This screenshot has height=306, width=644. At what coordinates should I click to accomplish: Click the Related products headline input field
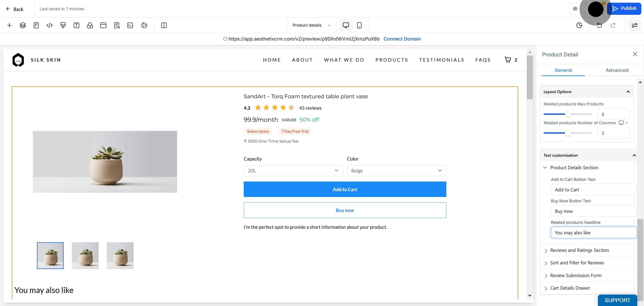point(593,233)
